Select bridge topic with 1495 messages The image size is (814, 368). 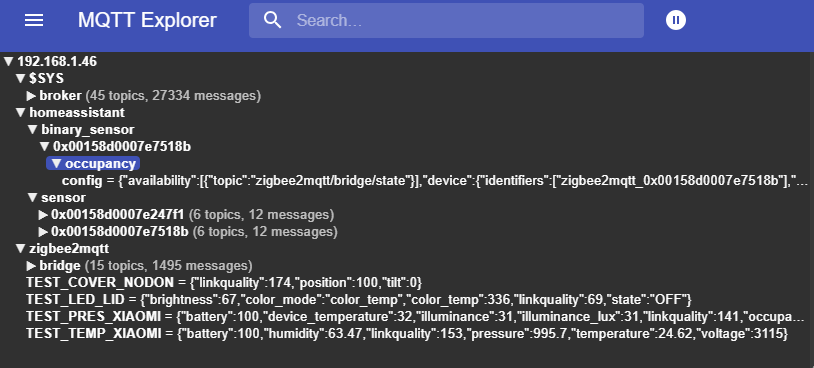click(x=60, y=266)
